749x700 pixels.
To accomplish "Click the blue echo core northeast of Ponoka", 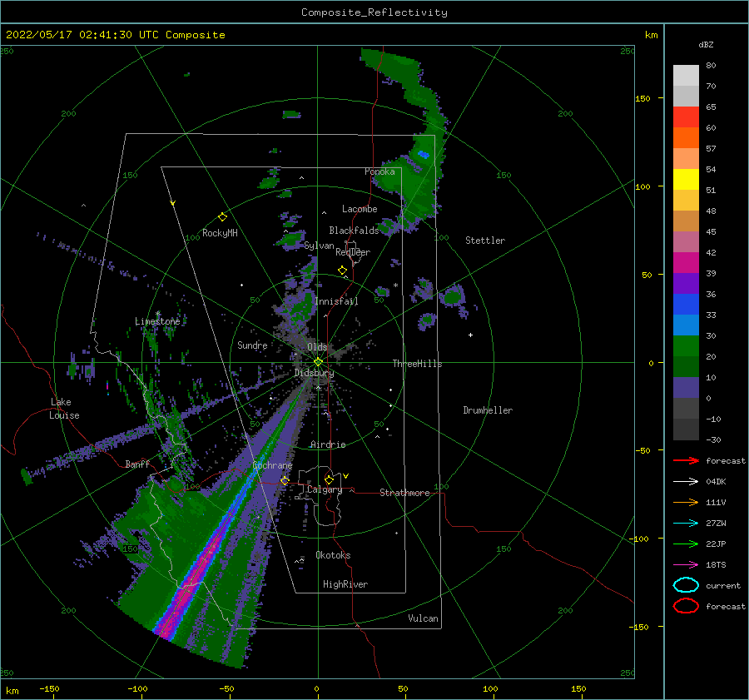I will (424, 154).
